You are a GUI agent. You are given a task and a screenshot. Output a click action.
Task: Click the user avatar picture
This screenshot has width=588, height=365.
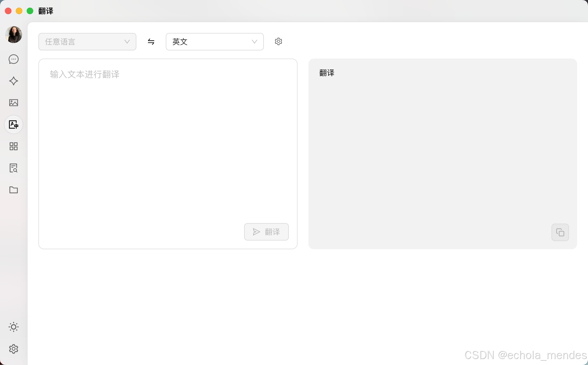[x=14, y=35]
